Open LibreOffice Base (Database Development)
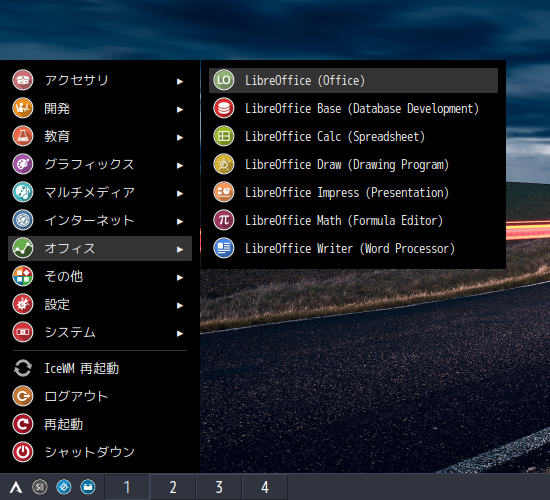Image resolution: width=550 pixels, height=500 pixels. [x=353, y=108]
